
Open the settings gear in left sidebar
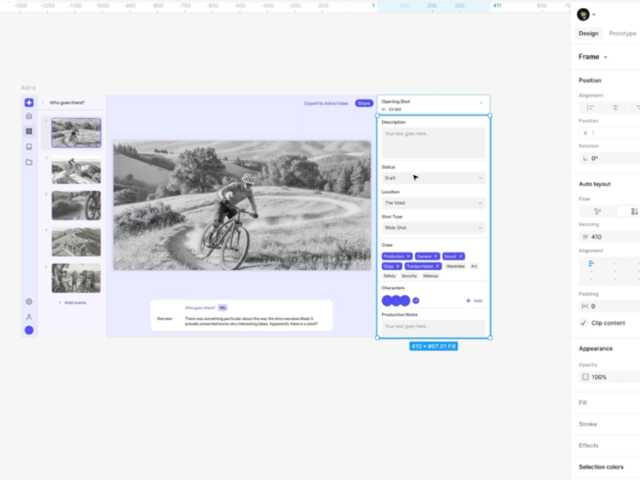29,301
